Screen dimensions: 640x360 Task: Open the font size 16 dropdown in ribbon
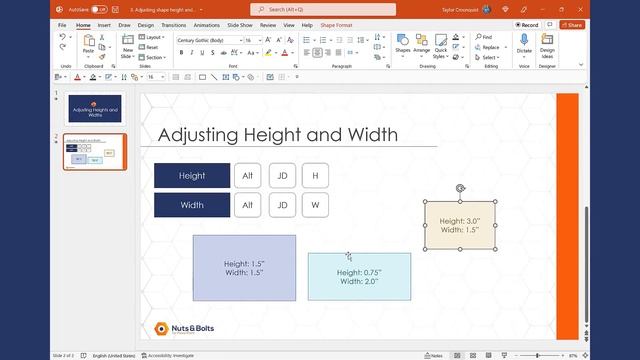[x=259, y=40]
